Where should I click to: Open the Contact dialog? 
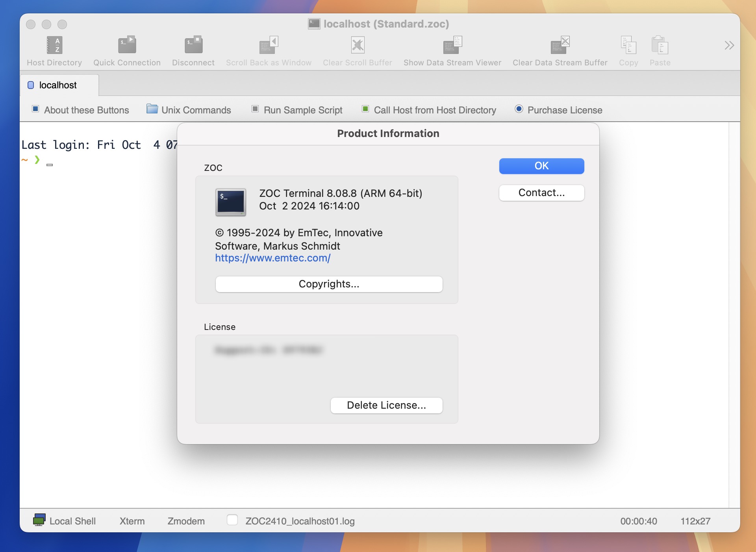(x=541, y=192)
